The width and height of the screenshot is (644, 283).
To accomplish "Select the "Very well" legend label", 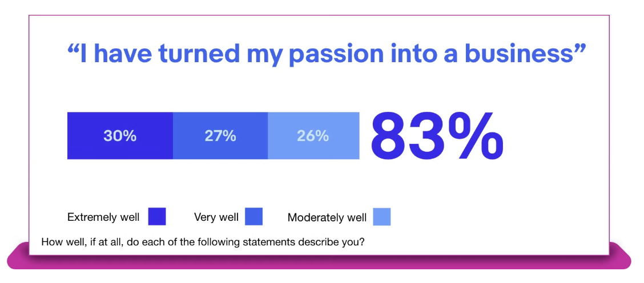I will [216, 217].
